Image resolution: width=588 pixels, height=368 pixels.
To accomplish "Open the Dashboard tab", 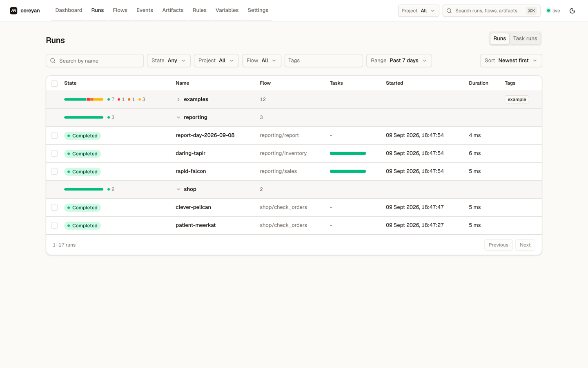I will pos(69,10).
